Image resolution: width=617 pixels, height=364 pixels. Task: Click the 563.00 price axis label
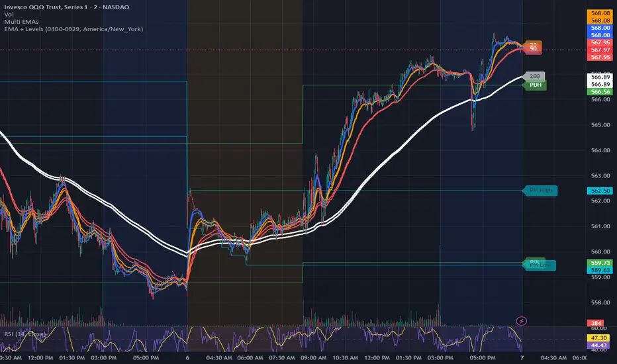click(x=600, y=176)
